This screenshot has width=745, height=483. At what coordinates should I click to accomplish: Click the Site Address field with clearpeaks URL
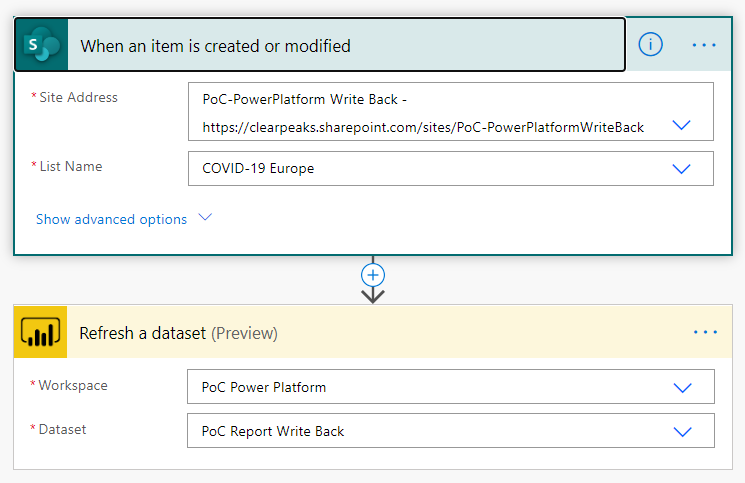tap(450, 112)
